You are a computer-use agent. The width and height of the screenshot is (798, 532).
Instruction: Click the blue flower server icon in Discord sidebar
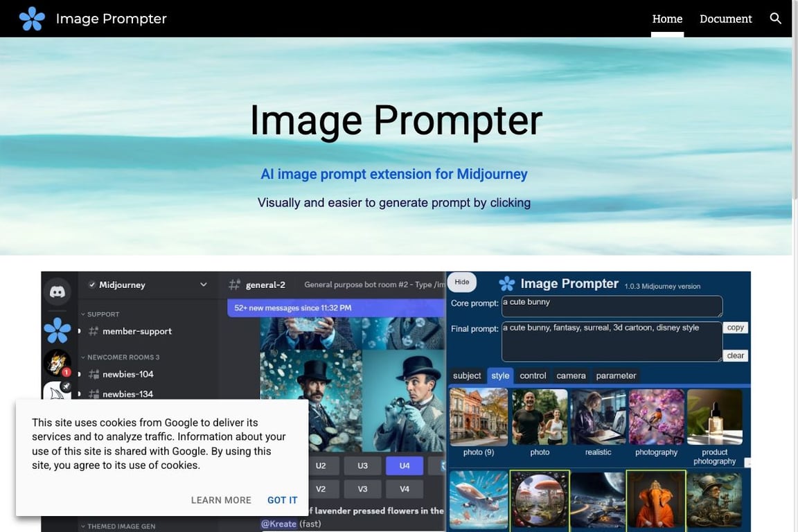coord(57,330)
